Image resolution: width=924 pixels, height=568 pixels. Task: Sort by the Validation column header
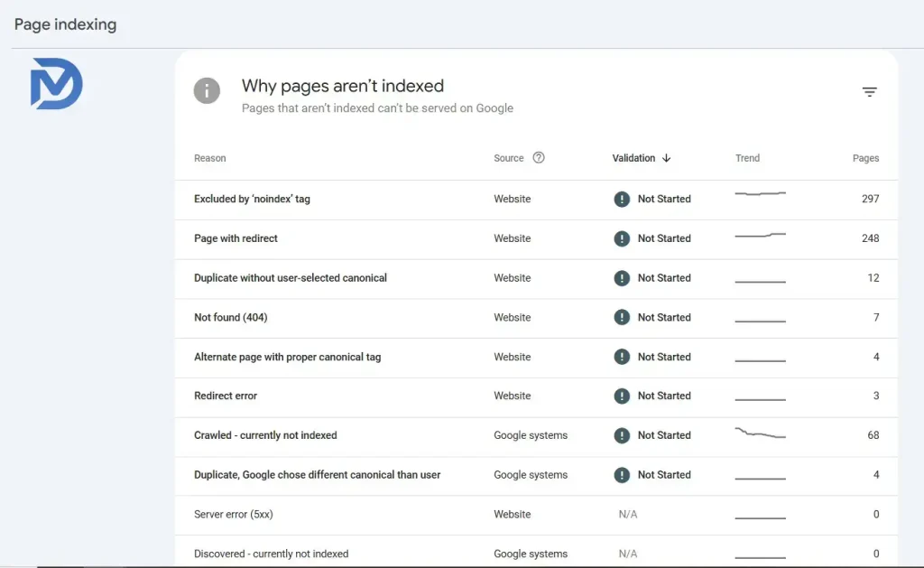tap(633, 158)
